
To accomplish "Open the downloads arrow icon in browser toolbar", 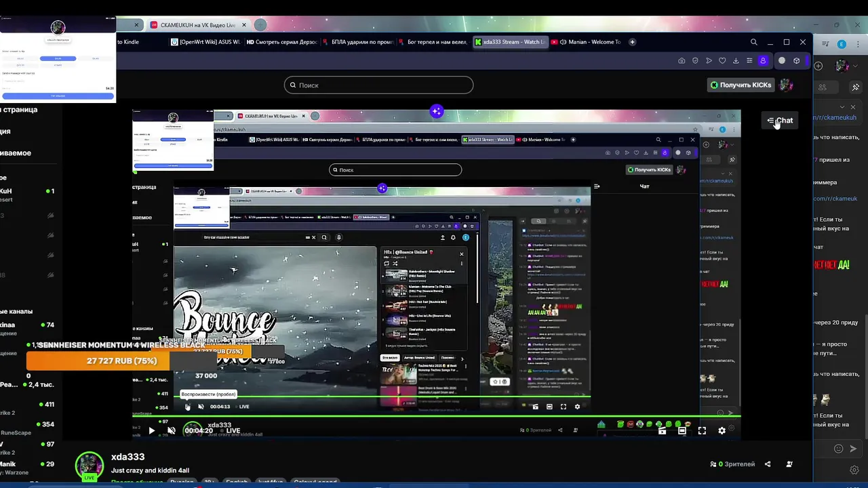I will 736,60.
